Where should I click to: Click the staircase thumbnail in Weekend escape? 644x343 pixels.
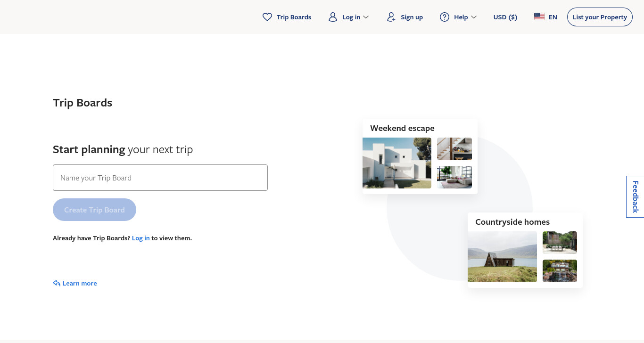pos(454,149)
